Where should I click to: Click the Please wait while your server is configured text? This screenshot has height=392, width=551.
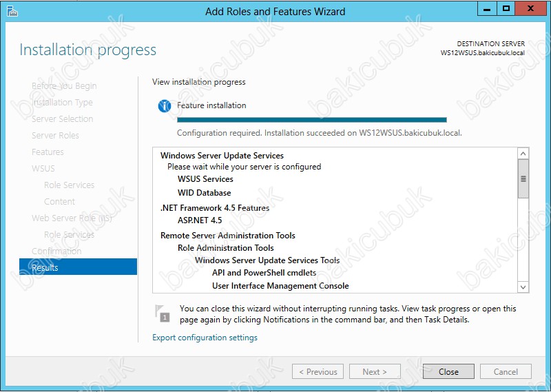tap(245, 167)
